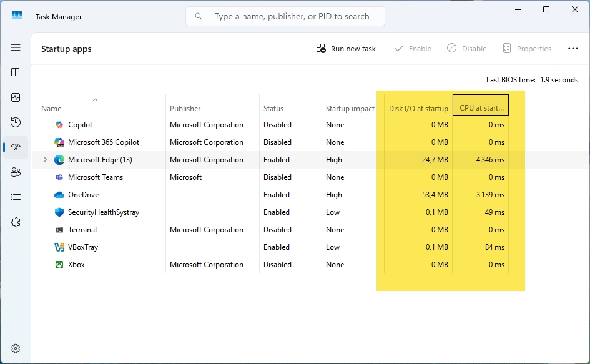The width and height of the screenshot is (590, 364).
Task: Click the SecurityHealthSystray shield icon
Action: 59,212
